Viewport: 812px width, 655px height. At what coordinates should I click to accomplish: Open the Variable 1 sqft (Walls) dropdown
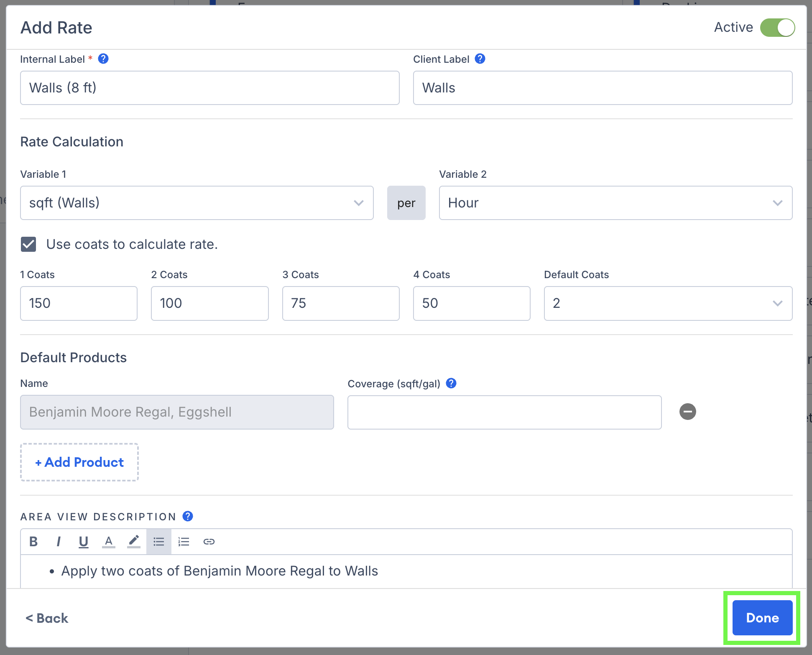(197, 203)
